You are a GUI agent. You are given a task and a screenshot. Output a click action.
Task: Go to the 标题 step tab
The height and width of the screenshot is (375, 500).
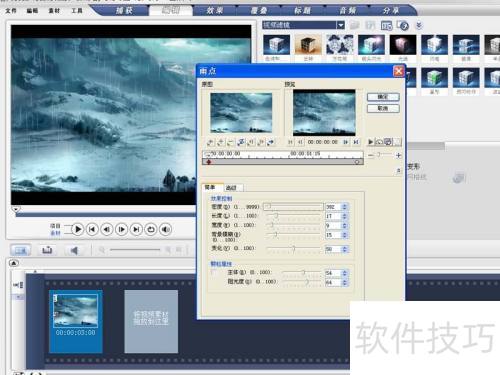(x=303, y=11)
